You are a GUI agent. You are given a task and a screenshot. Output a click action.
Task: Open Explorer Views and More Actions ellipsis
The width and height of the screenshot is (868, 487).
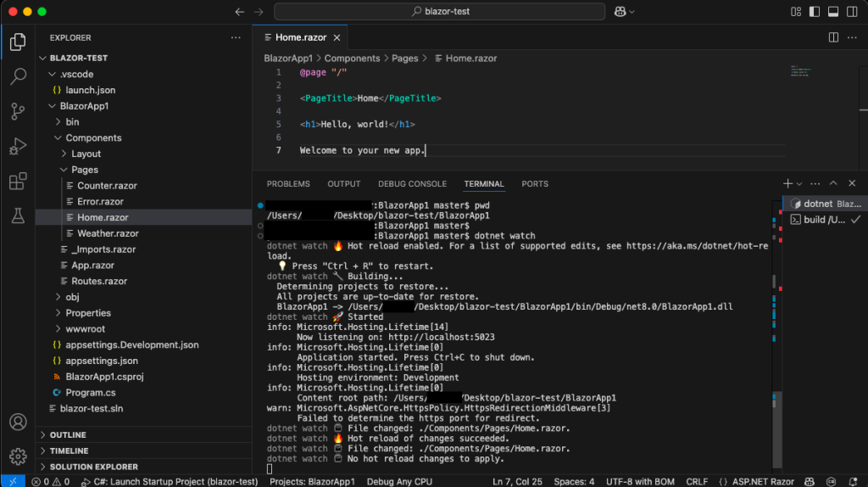pyautogui.click(x=236, y=37)
